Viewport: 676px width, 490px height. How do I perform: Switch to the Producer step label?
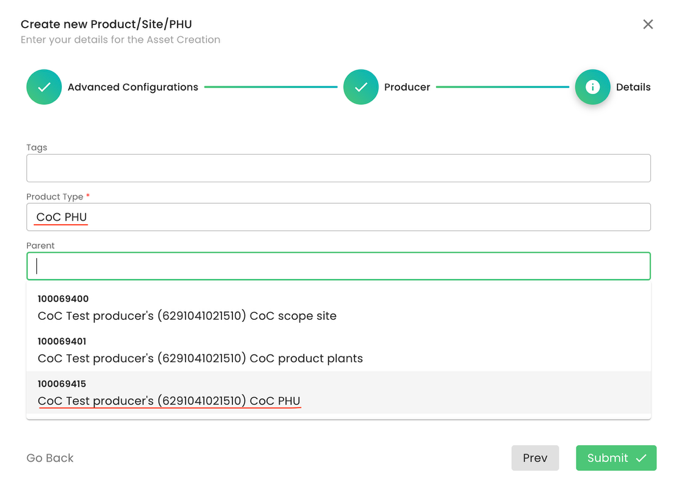click(407, 87)
